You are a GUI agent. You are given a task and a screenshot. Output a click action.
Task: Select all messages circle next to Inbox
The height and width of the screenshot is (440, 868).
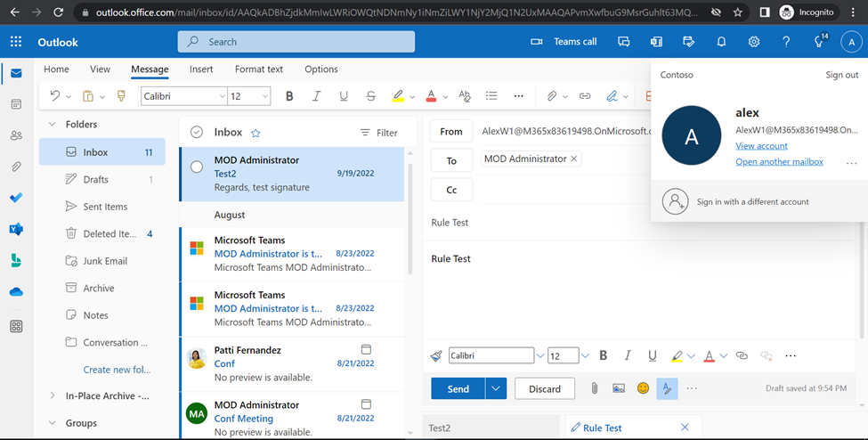click(196, 132)
